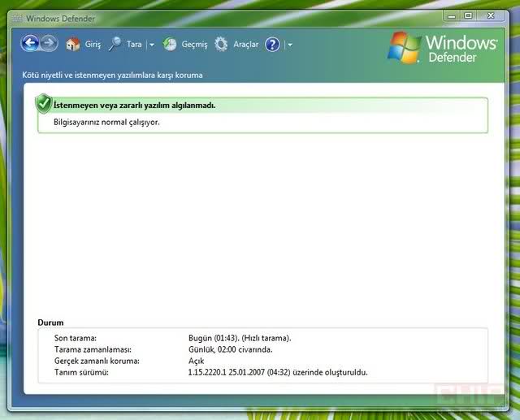Viewport: 520px width, 420px height.
Task: Click the Geçmiş toolbar label
Action: pyautogui.click(x=194, y=45)
